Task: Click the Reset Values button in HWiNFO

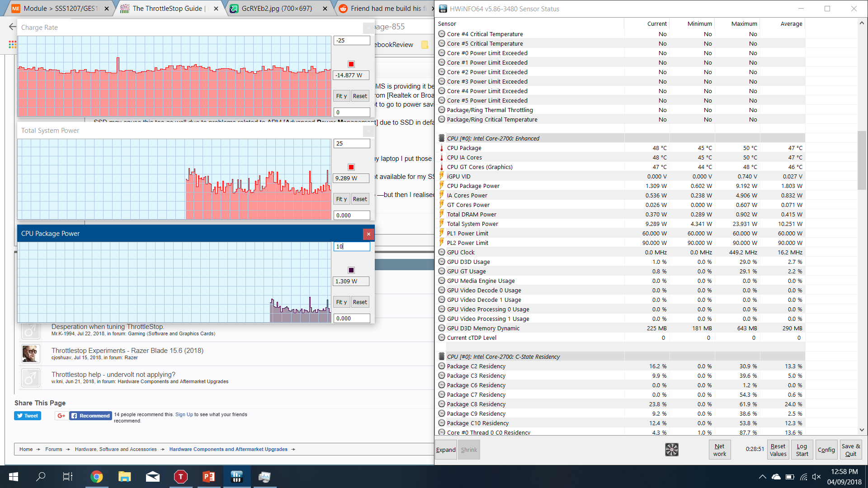Action: [778, 450]
